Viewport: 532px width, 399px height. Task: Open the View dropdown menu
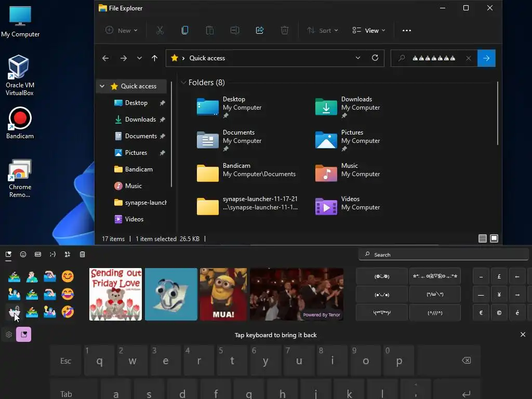click(369, 31)
